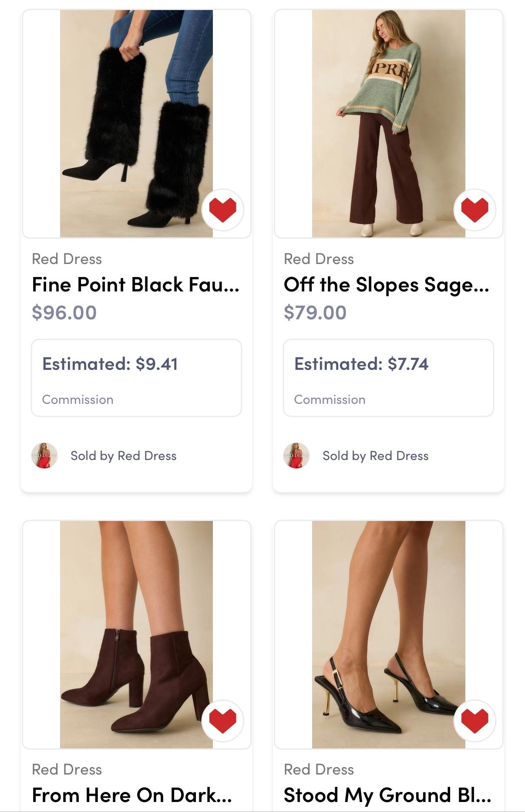Unfavorite the black faux fur boots

coord(222,210)
